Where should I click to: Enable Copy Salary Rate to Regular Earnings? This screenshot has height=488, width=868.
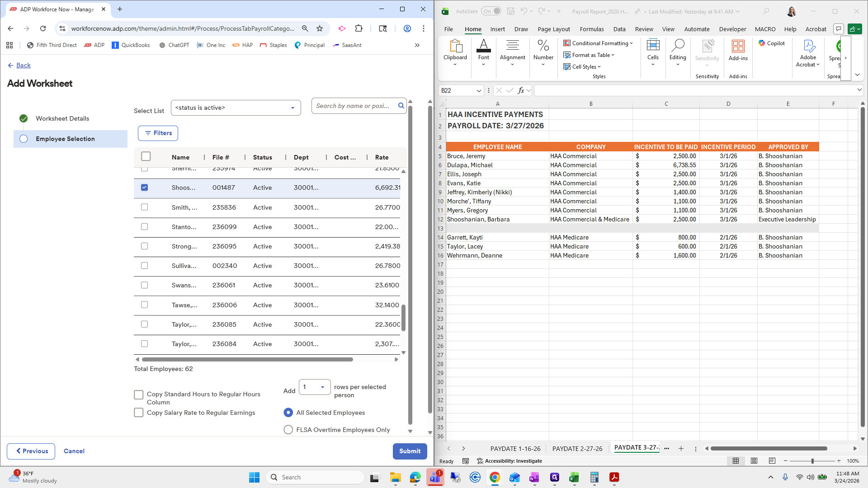139,413
